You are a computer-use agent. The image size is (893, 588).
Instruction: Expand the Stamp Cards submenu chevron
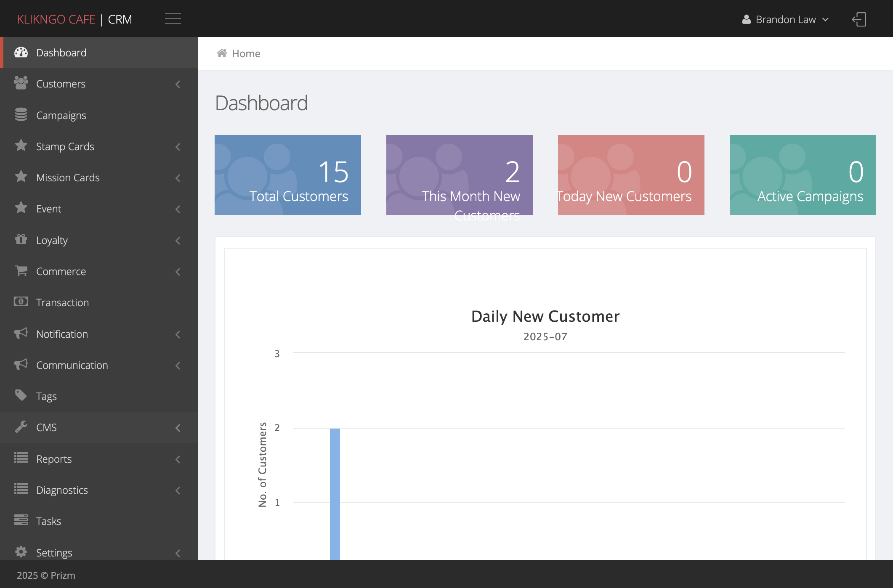(178, 147)
